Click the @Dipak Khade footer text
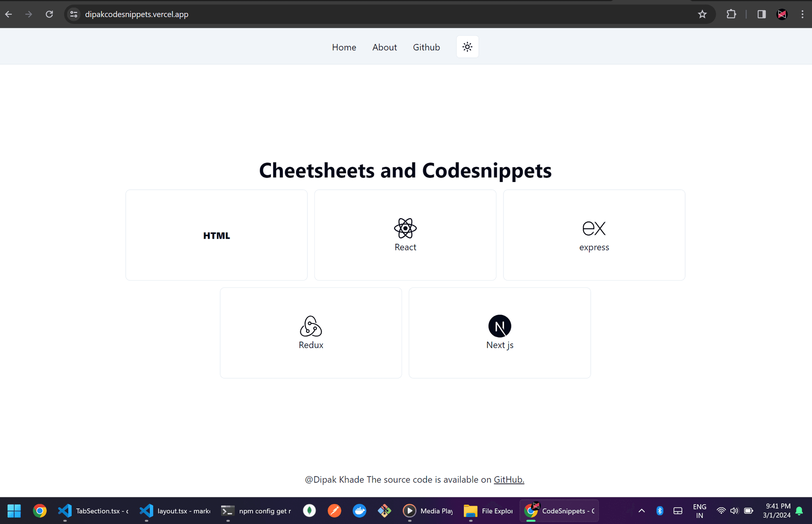Image resolution: width=812 pixels, height=524 pixels. pos(334,480)
